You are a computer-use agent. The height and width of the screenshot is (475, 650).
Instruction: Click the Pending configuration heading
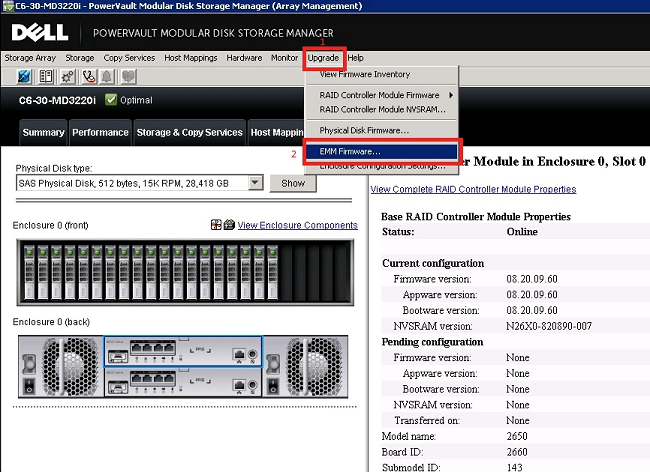click(432, 342)
